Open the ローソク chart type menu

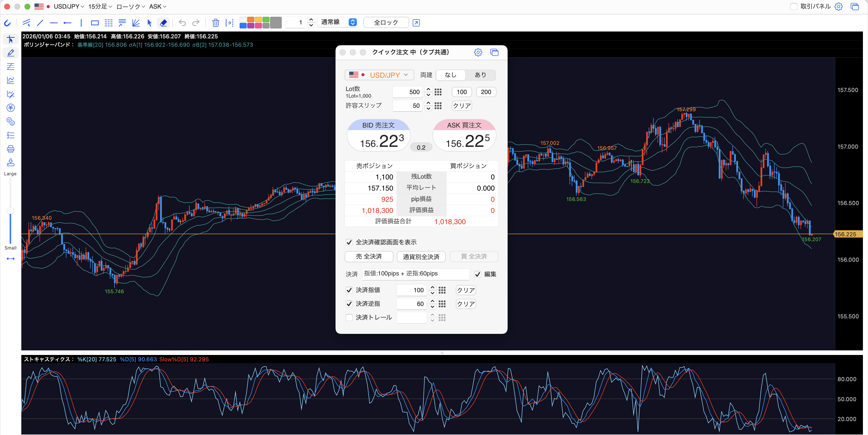tap(130, 6)
